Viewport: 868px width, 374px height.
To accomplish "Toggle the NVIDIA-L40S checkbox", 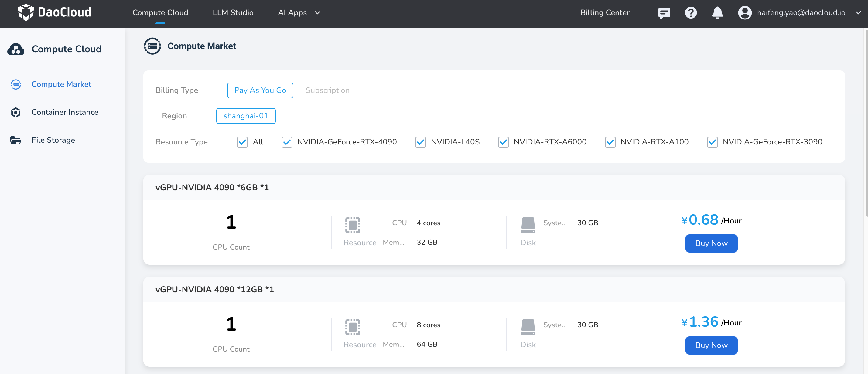I will (420, 142).
